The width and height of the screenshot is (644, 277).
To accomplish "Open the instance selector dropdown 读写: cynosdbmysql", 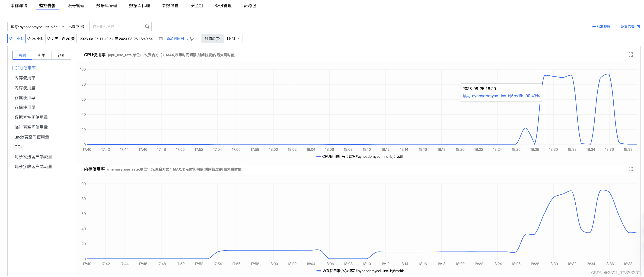I will click(x=37, y=26).
